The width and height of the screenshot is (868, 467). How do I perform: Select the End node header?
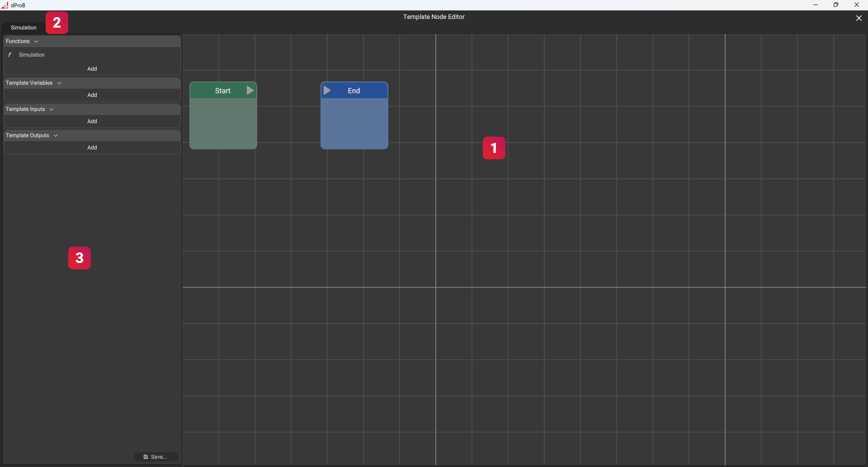click(x=354, y=91)
